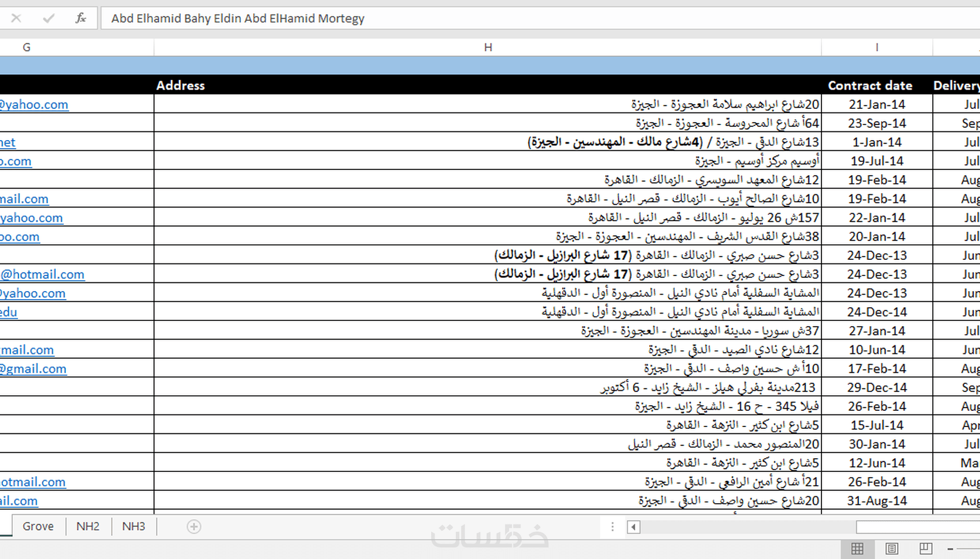Add a new sheet with plus icon
This screenshot has height=559, width=980.
tap(194, 526)
